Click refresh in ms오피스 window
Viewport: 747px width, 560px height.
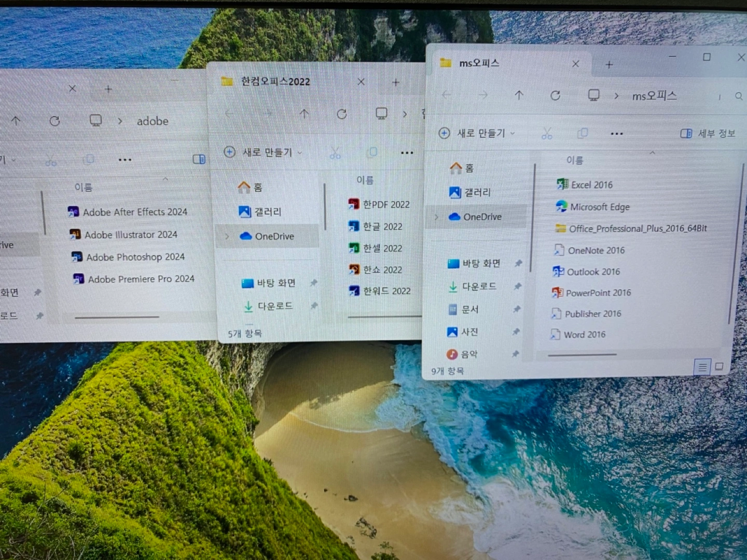555,95
